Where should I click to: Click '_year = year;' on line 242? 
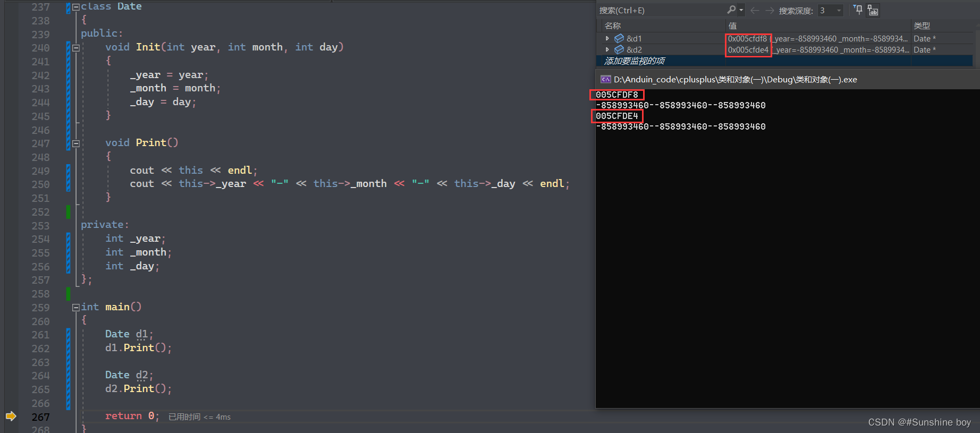(x=169, y=75)
